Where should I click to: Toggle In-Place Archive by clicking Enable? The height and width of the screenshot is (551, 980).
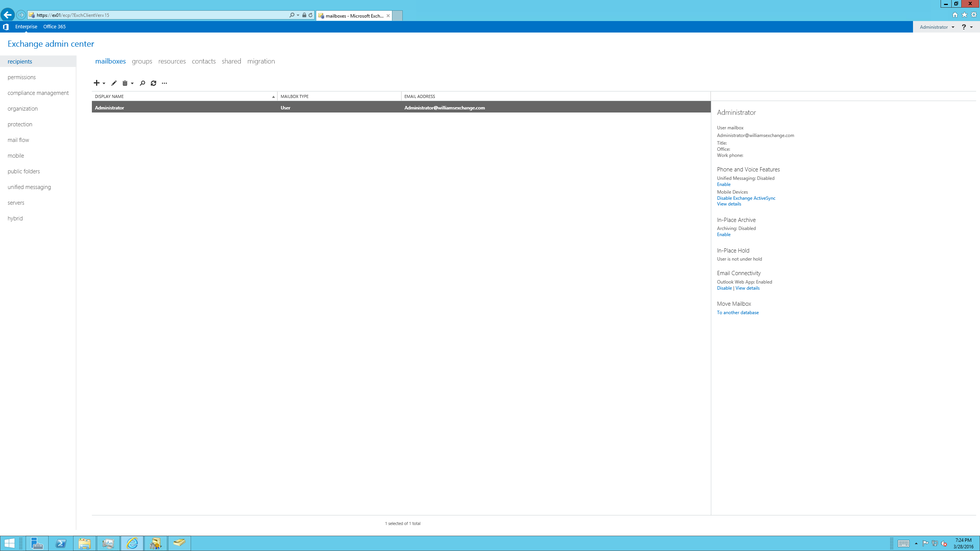724,234
